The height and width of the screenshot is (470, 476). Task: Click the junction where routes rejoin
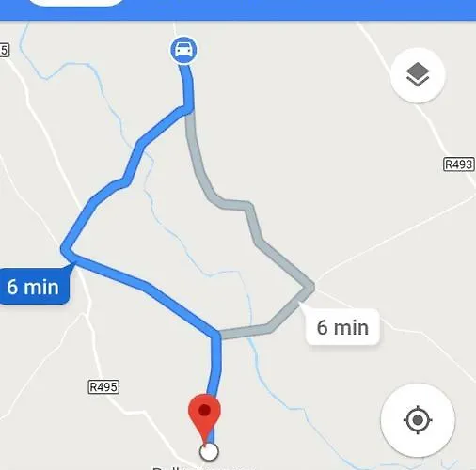[216, 335]
